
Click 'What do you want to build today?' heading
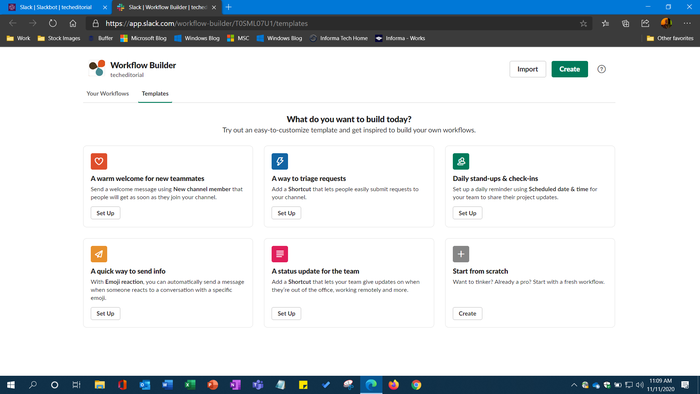pos(349,119)
